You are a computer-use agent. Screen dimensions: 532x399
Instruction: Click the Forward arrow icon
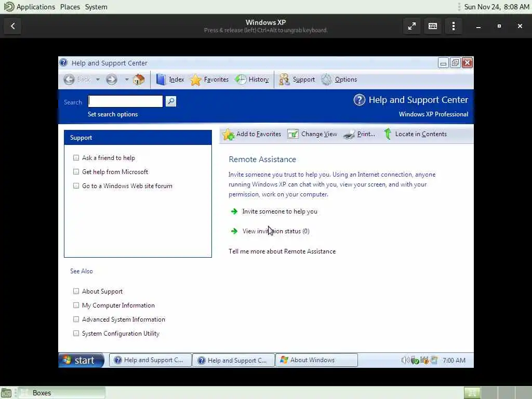click(111, 79)
